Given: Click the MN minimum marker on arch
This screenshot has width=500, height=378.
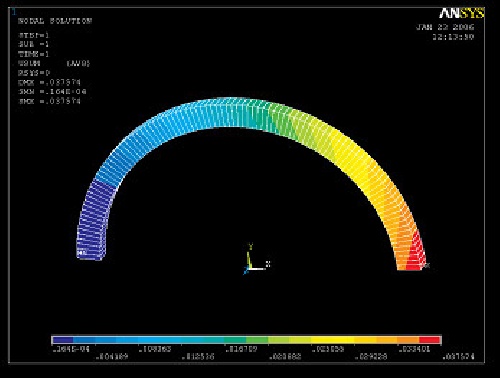Looking at the screenshot, I should click(82, 253).
